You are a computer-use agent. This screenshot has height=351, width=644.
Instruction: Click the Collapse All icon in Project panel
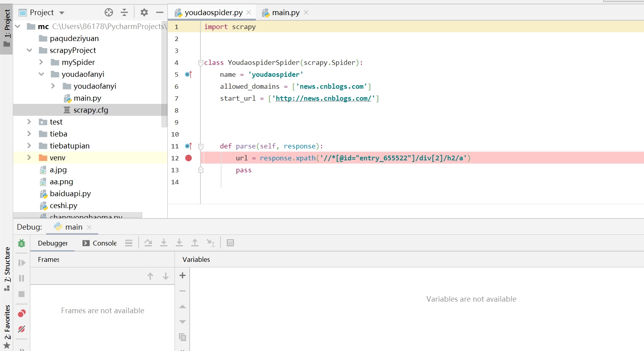tap(124, 12)
